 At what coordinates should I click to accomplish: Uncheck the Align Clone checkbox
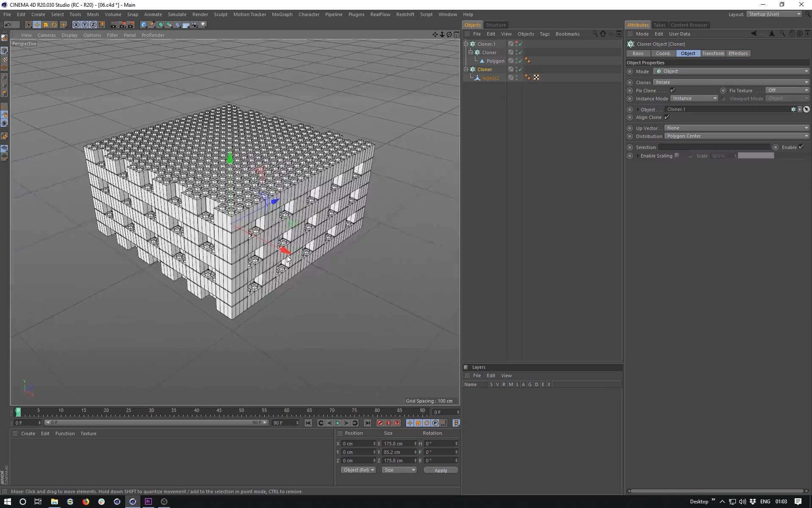coord(667,117)
